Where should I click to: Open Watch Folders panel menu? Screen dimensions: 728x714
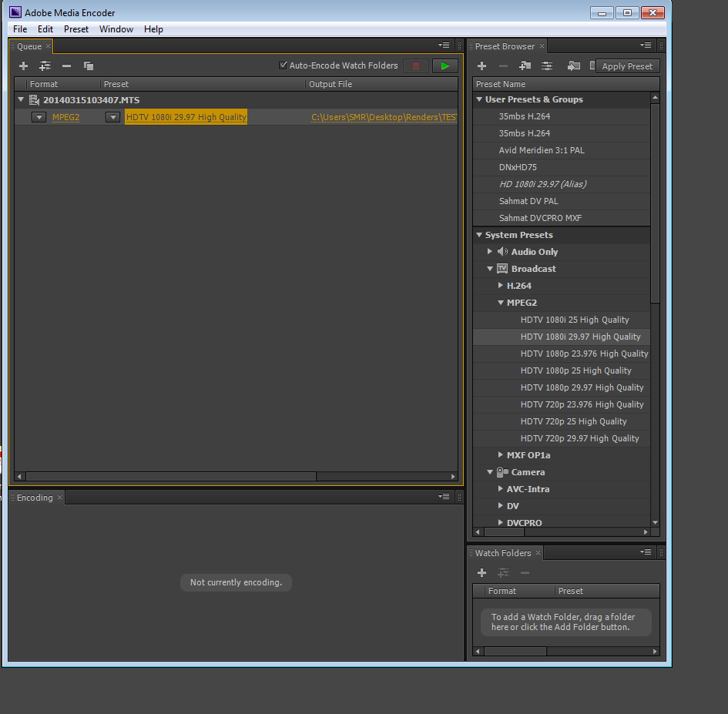pyautogui.click(x=646, y=552)
